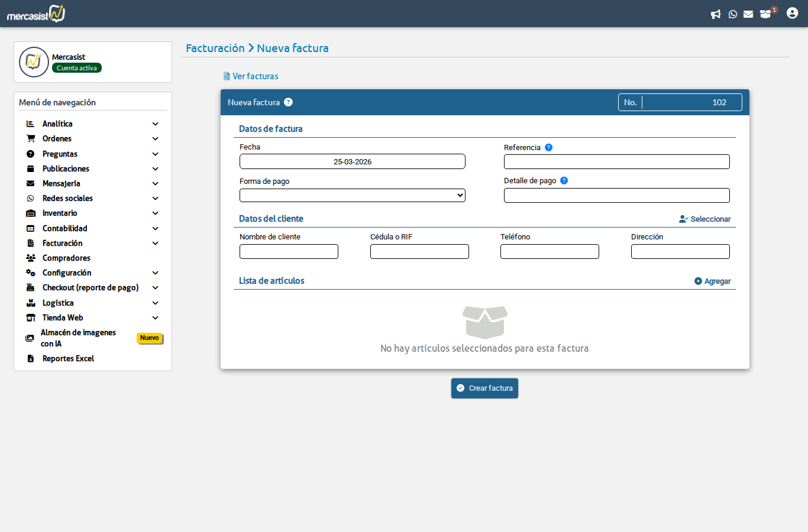Open Compradores in navigation menu
This screenshot has width=808, height=532.
coord(66,258)
